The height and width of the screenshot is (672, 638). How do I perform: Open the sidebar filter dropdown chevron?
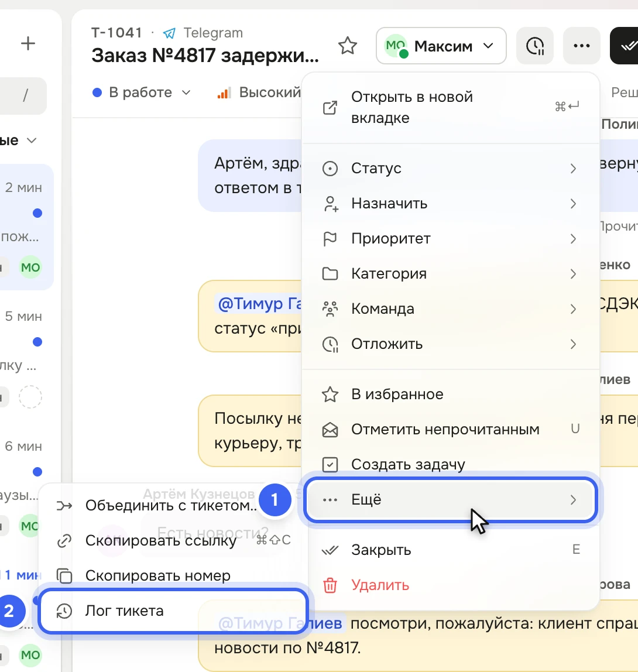(x=32, y=140)
